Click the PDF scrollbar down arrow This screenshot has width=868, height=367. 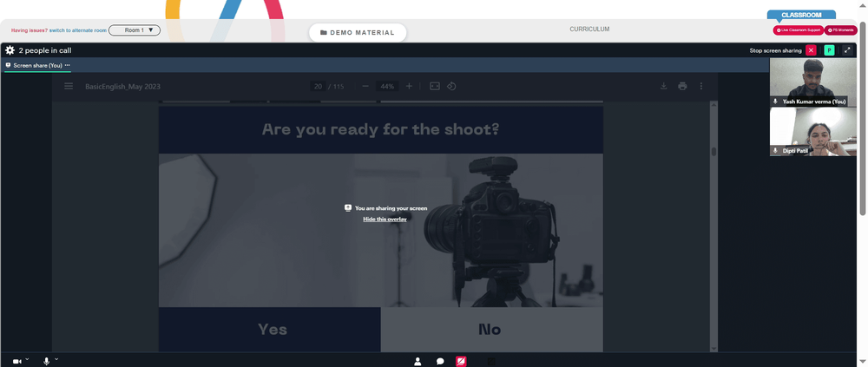pyautogui.click(x=713, y=348)
